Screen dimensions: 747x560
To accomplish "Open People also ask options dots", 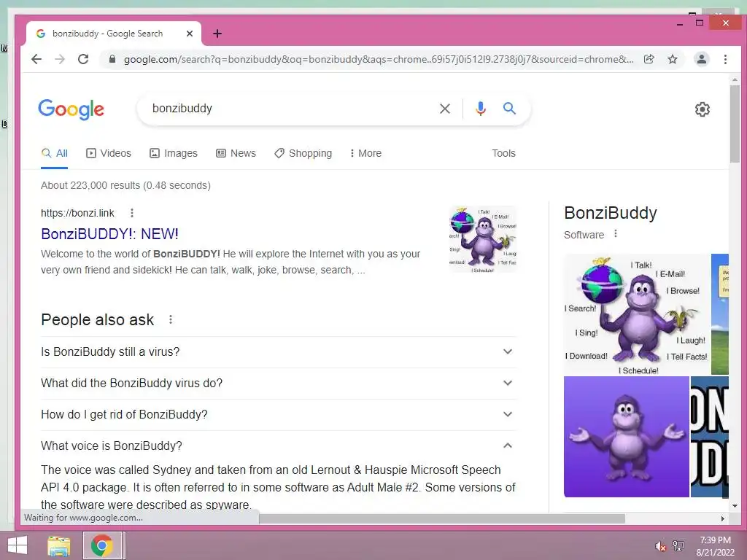I will (171, 319).
